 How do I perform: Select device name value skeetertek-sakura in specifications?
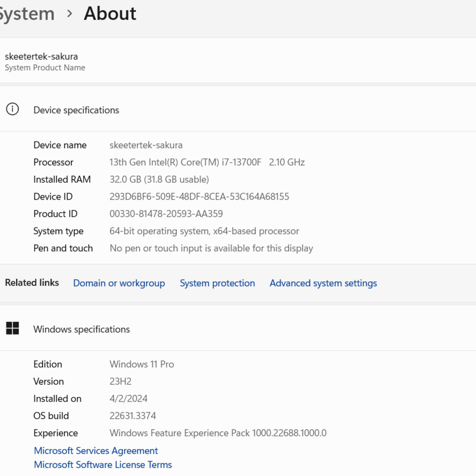point(146,145)
